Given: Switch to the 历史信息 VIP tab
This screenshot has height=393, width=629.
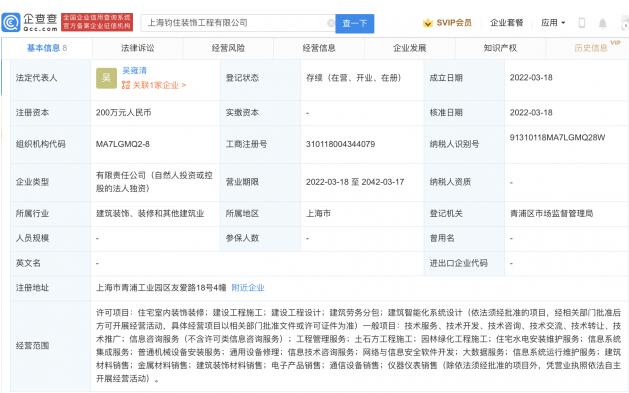Looking at the screenshot, I should click(591, 48).
